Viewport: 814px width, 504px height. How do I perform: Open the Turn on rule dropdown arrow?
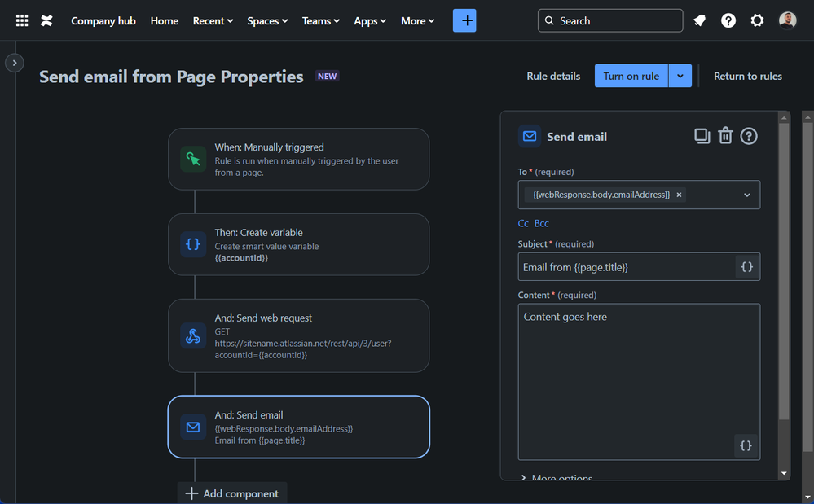680,76
